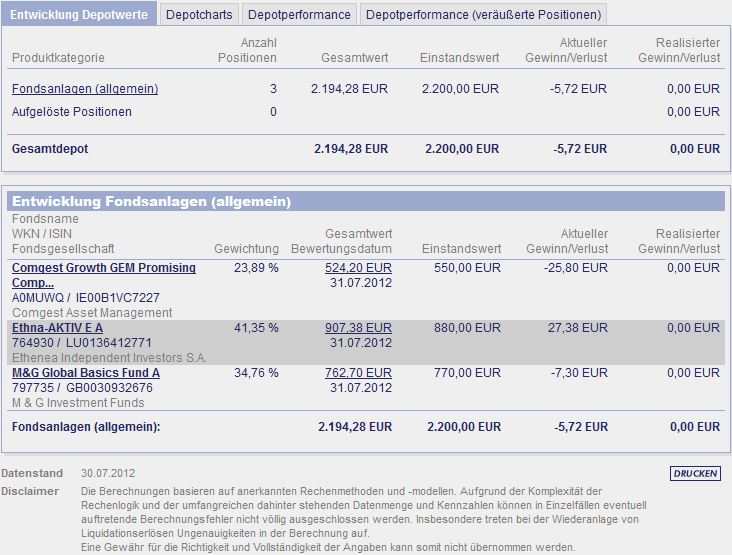Select the 550,00 EUR Einstandswert cell
732x555 pixels.
coord(467,267)
